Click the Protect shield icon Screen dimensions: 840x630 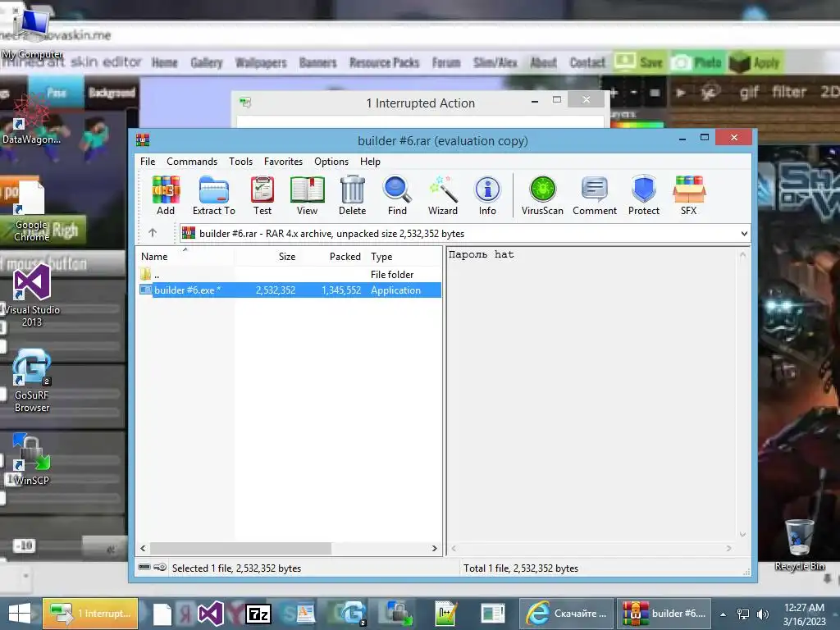(644, 195)
